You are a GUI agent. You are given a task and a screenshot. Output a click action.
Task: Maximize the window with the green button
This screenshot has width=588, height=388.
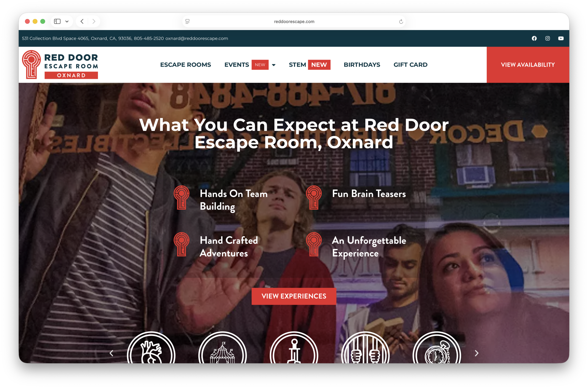pyautogui.click(x=43, y=22)
